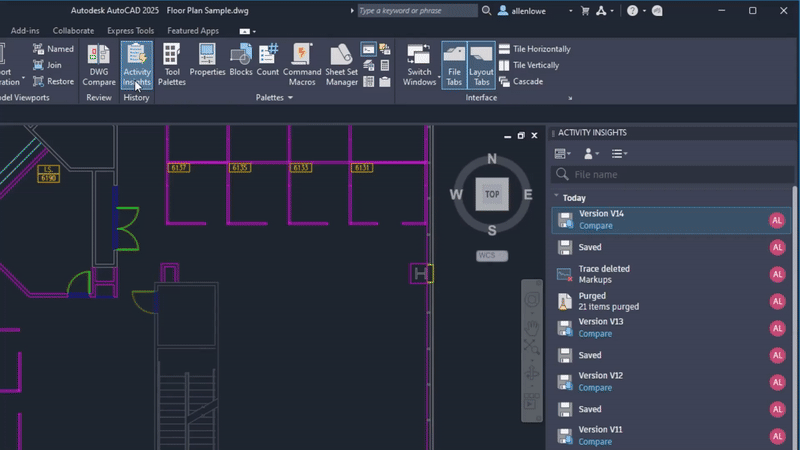This screenshot has height=450, width=800.
Task: Open list view options dropdown
Action: tap(619, 154)
